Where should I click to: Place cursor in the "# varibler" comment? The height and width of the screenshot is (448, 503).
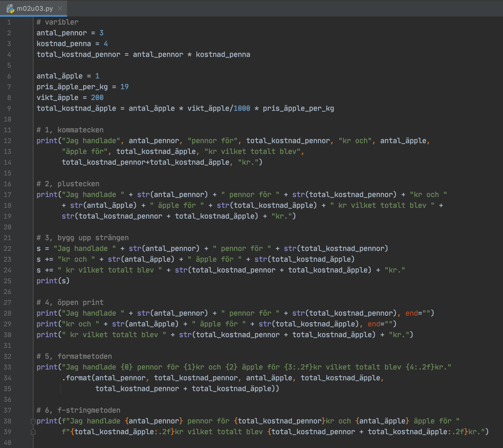point(57,22)
